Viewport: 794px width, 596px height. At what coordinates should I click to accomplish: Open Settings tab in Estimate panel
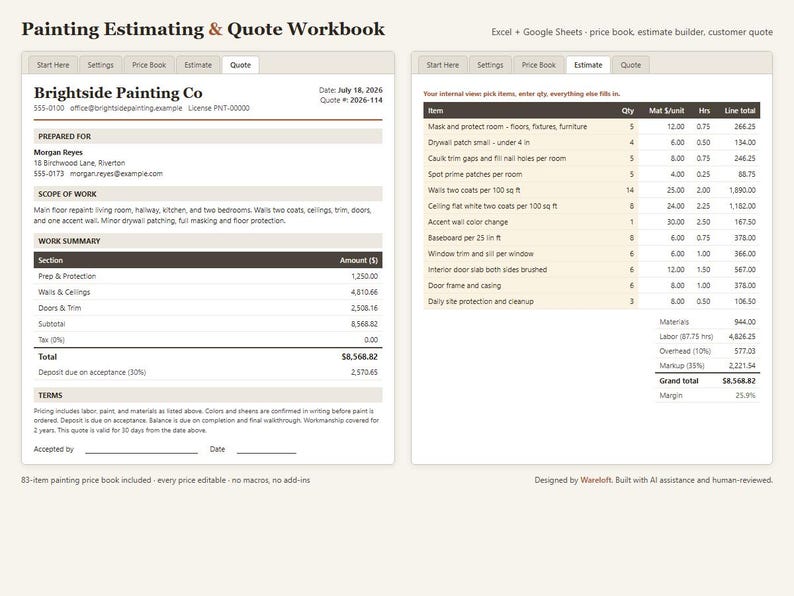coord(490,65)
